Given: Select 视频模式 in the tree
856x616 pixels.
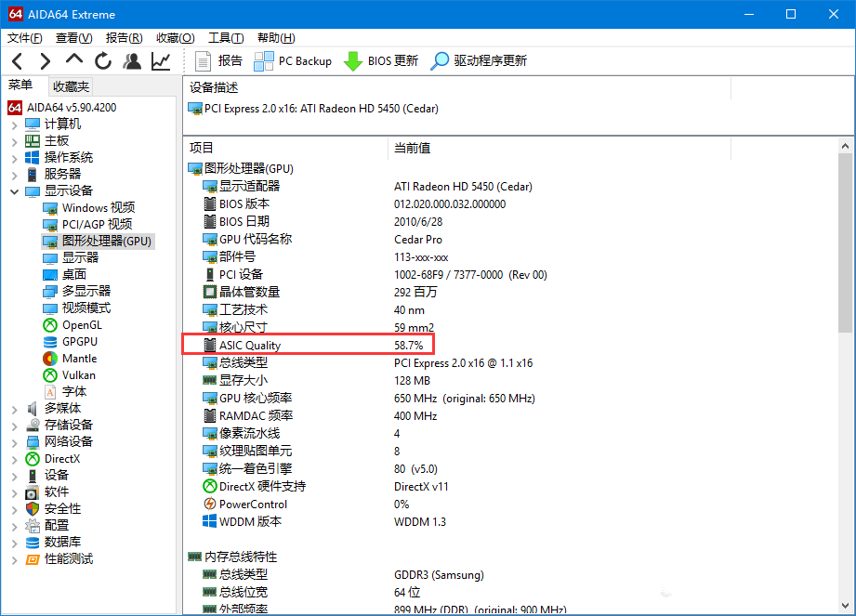Looking at the screenshot, I should coord(86,308).
